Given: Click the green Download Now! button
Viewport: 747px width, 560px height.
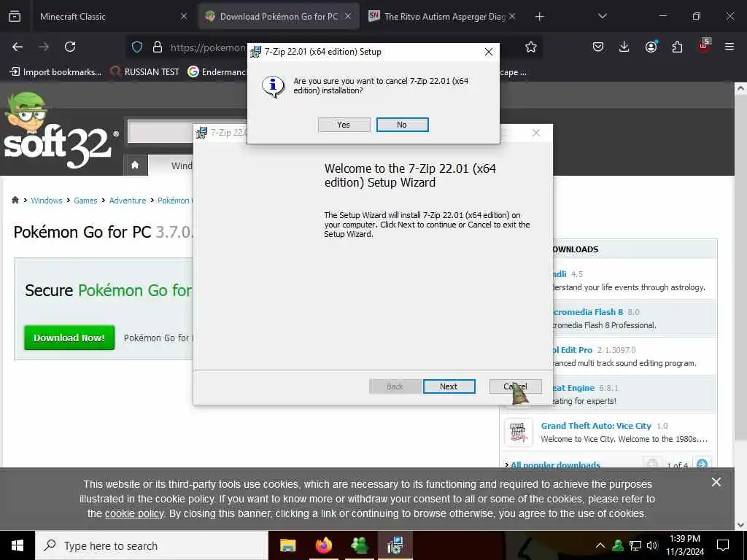Looking at the screenshot, I should click(x=69, y=338).
